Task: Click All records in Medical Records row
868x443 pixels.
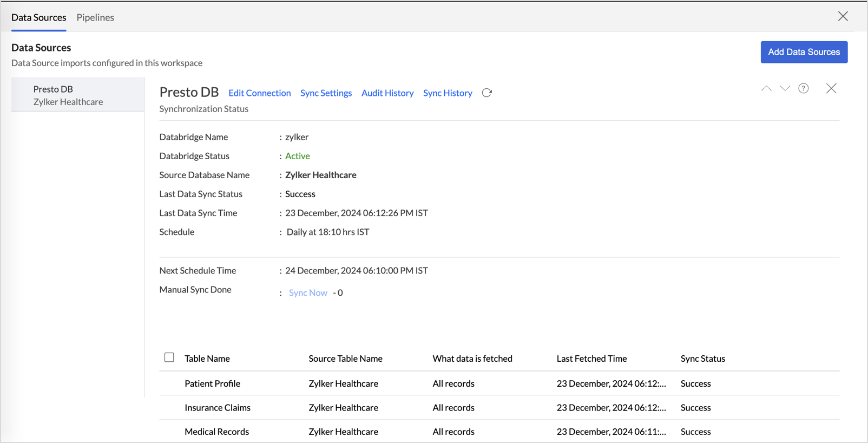Action: [453, 432]
